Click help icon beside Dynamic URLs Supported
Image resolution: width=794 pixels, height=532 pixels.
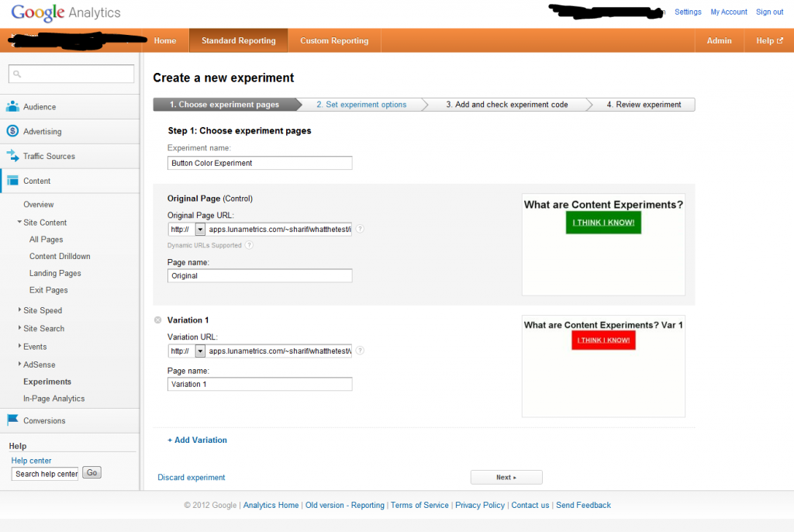(x=249, y=245)
